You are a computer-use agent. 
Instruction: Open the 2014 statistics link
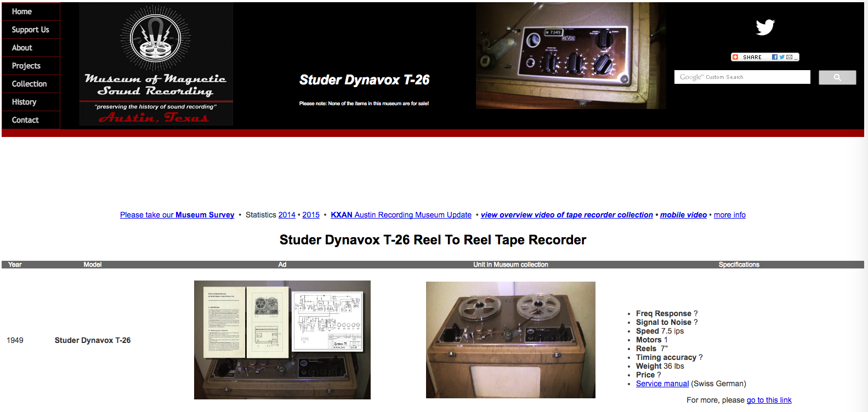click(287, 215)
